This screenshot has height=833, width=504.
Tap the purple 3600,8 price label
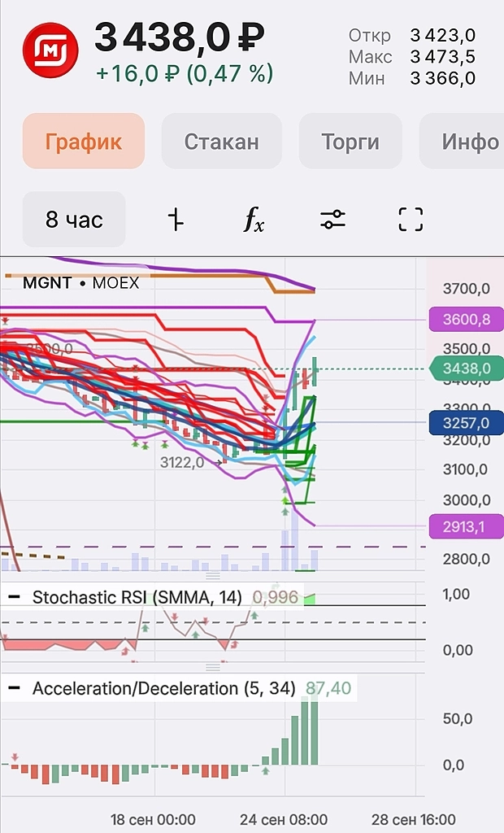tap(466, 319)
